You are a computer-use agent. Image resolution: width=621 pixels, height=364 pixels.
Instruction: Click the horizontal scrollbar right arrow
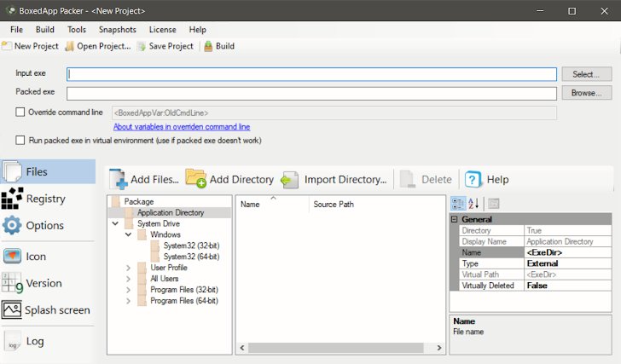[438, 348]
